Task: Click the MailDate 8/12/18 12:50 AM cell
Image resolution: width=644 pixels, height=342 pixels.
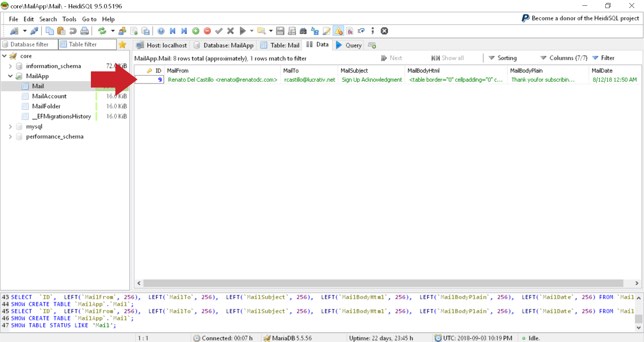Action: tap(614, 80)
